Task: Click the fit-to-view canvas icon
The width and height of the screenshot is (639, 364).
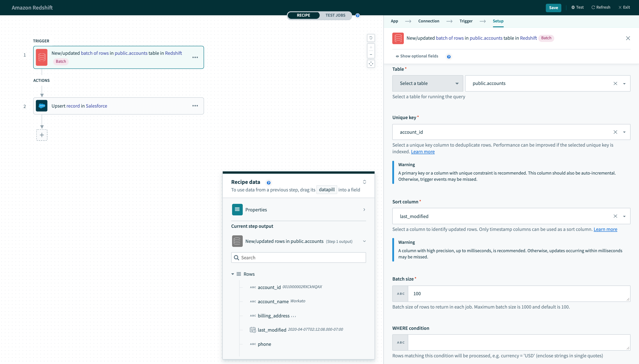Action: pos(371,64)
